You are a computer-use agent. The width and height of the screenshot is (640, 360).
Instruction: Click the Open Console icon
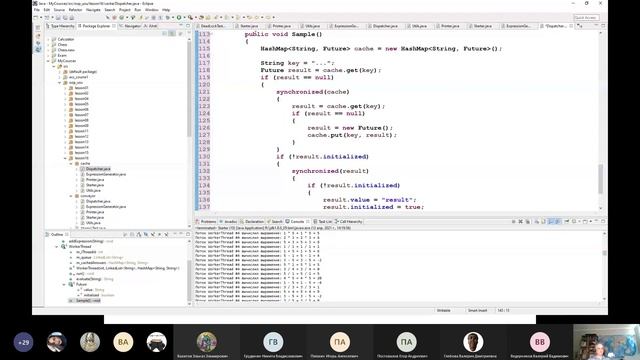pyautogui.click(x=585, y=221)
